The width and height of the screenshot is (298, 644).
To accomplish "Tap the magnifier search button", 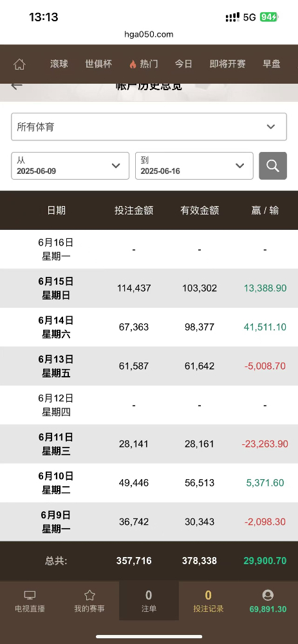I will point(272,166).
